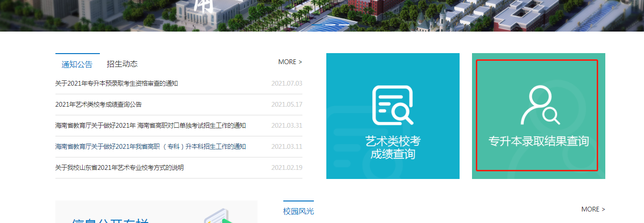Jump to the second banner slide indicator

click(331, 24)
